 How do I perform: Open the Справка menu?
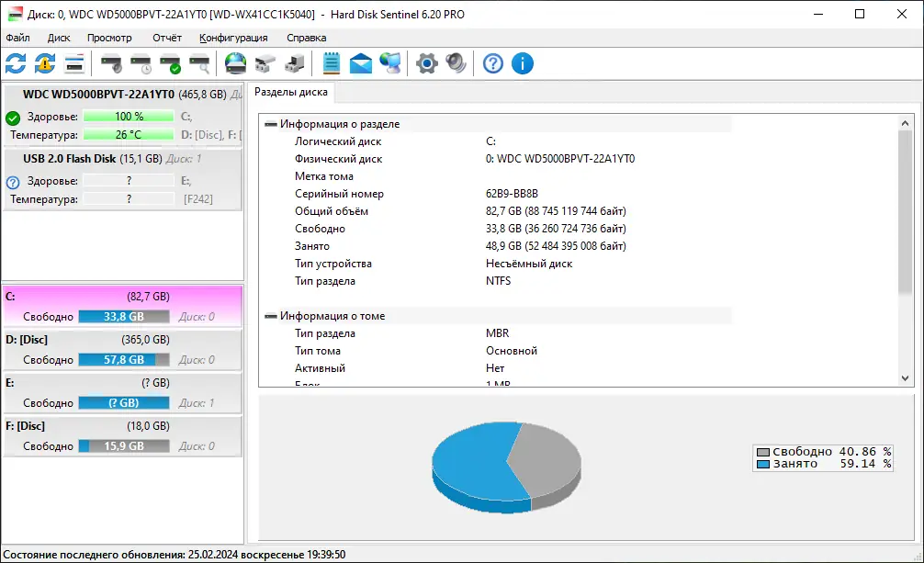pos(307,38)
